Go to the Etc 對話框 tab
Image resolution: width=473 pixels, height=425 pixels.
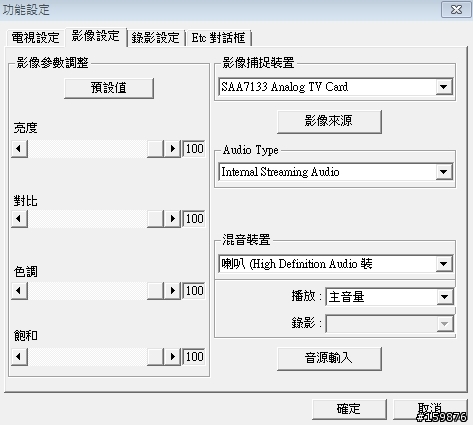coord(219,37)
